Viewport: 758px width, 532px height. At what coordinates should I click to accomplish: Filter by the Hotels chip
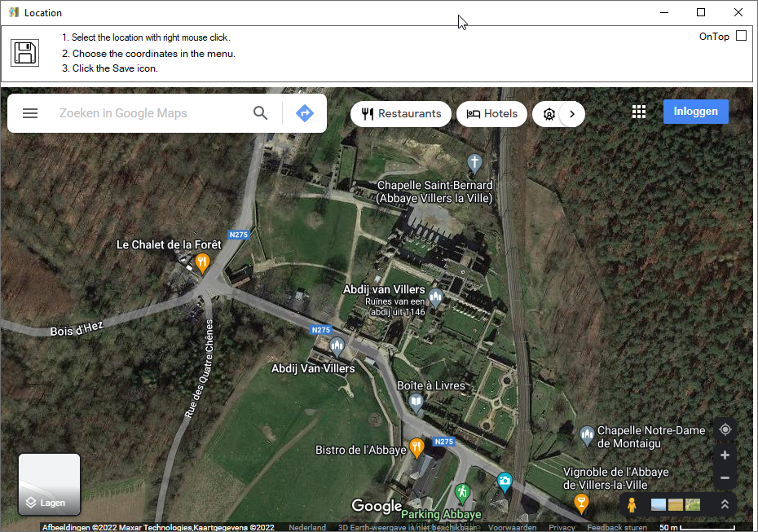tap(491, 114)
